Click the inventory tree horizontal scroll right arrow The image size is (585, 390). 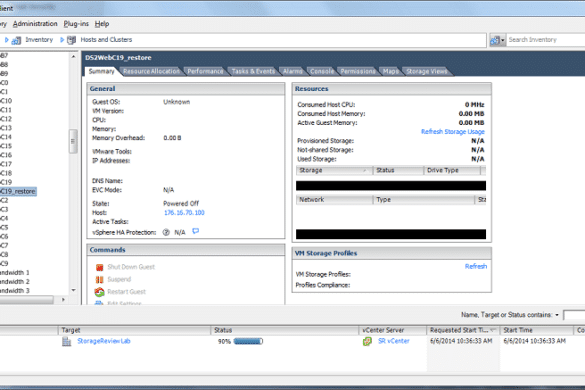pyautogui.click(x=63, y=299)
